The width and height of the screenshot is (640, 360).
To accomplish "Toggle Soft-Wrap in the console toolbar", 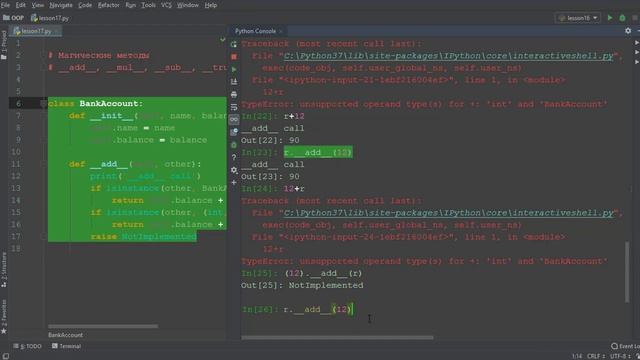I will pyautogui.click(x=234, y=107).
